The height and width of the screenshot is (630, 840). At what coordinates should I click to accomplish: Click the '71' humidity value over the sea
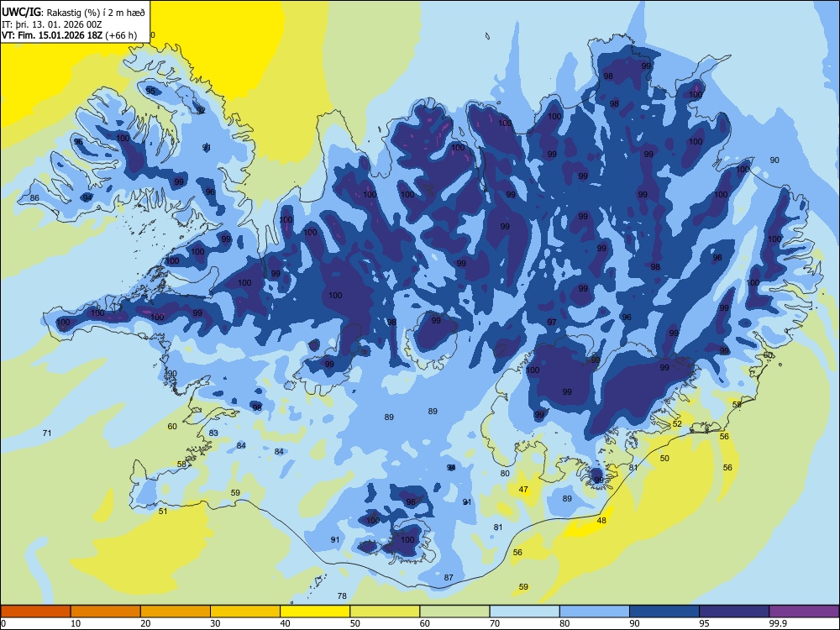(47, 433)
